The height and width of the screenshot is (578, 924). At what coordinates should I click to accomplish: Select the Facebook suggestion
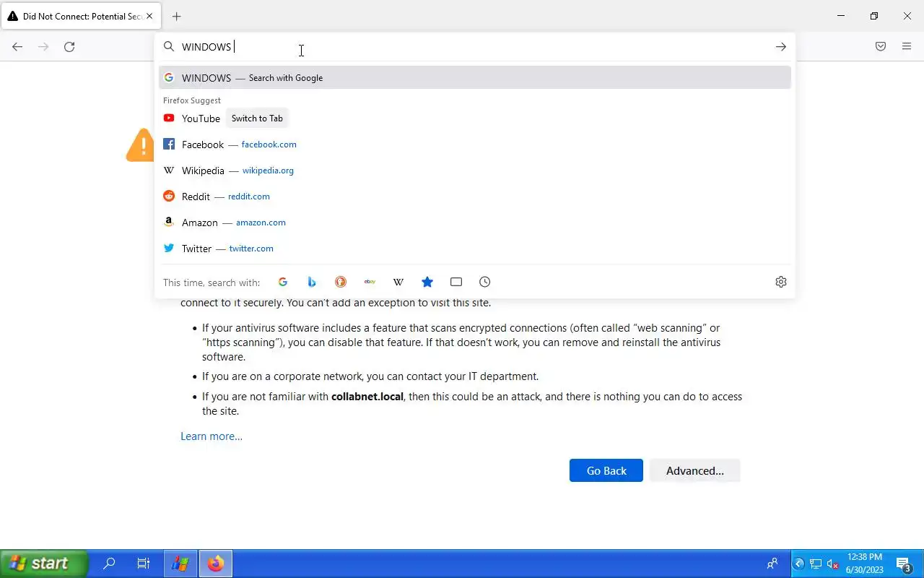click(475, 144)
